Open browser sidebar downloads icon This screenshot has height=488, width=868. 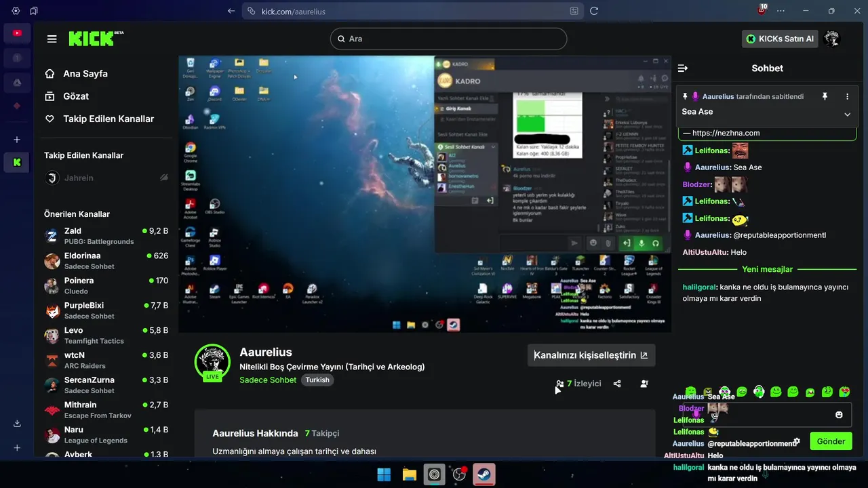click(x=17, y=424)
